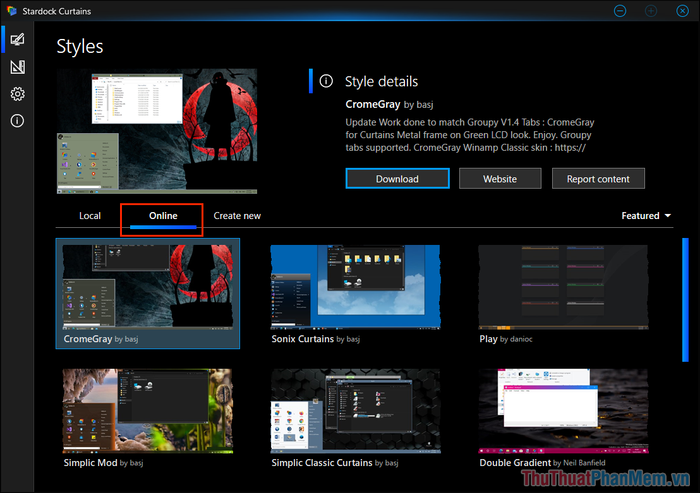
Task: Expand the Featured sort dropdown
Action: (646, 216)
